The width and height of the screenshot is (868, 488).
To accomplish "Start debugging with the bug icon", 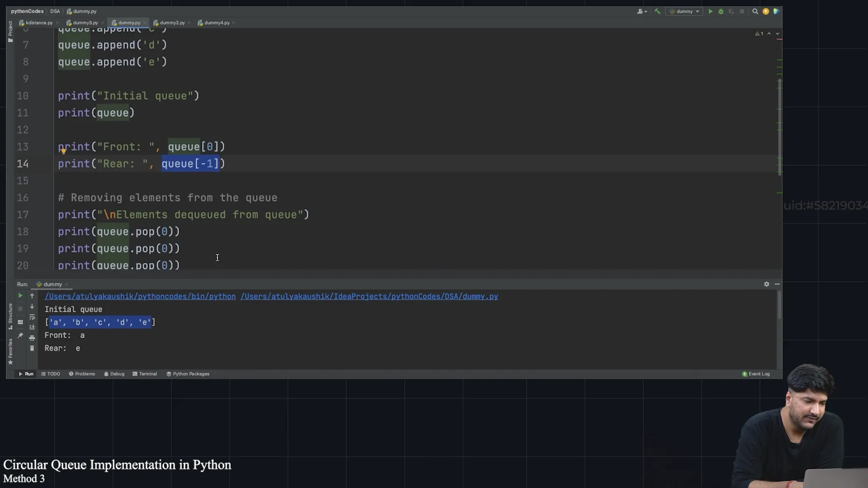I will click(x=721, y=11).
